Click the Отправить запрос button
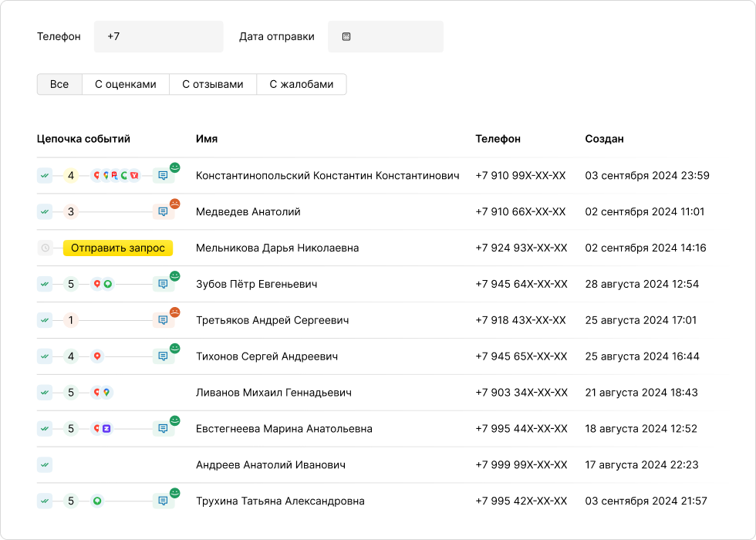This screenshot has width=756, height=540. 118,248
